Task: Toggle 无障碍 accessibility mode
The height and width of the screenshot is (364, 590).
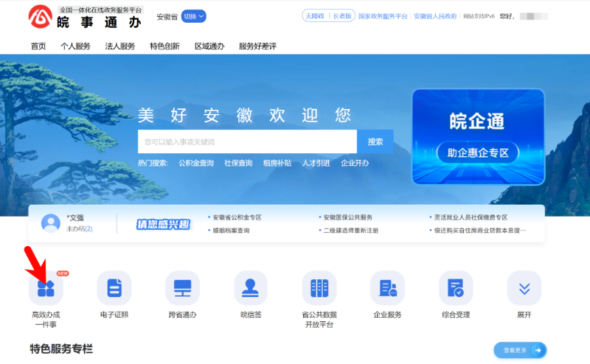Action: click(x=315, y=15)
